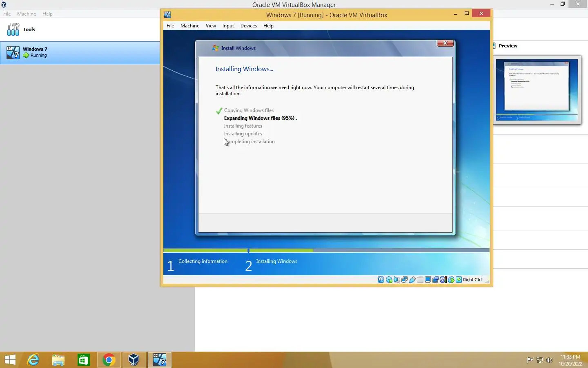588x368 pixels.
Task: Launch Internet Explorer from taskbar
Action: pos(33,360)
